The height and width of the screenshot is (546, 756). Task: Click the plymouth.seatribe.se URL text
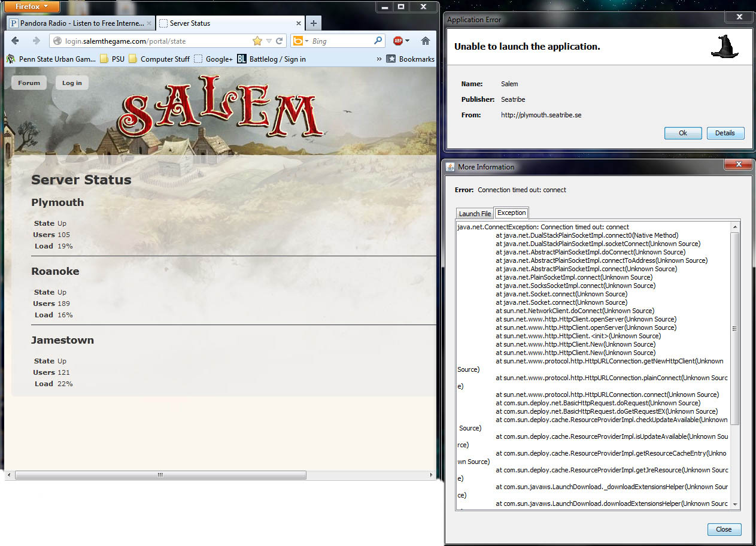click(541, 115)
